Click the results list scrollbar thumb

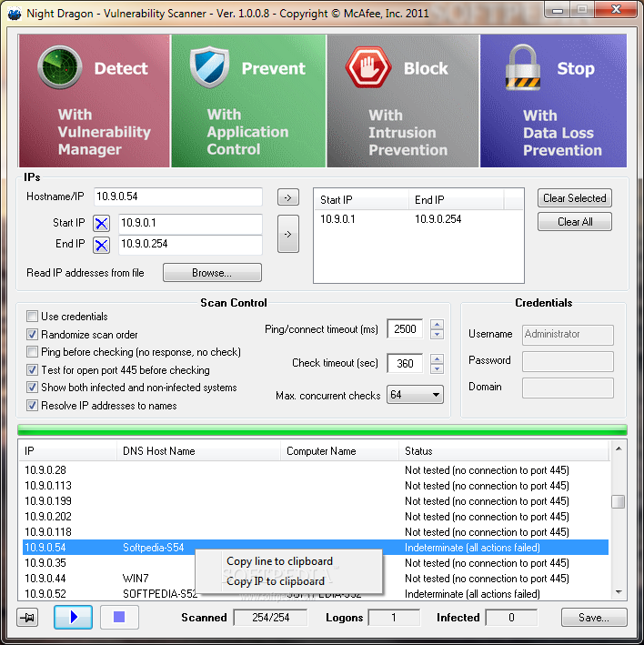coord(619,501)
